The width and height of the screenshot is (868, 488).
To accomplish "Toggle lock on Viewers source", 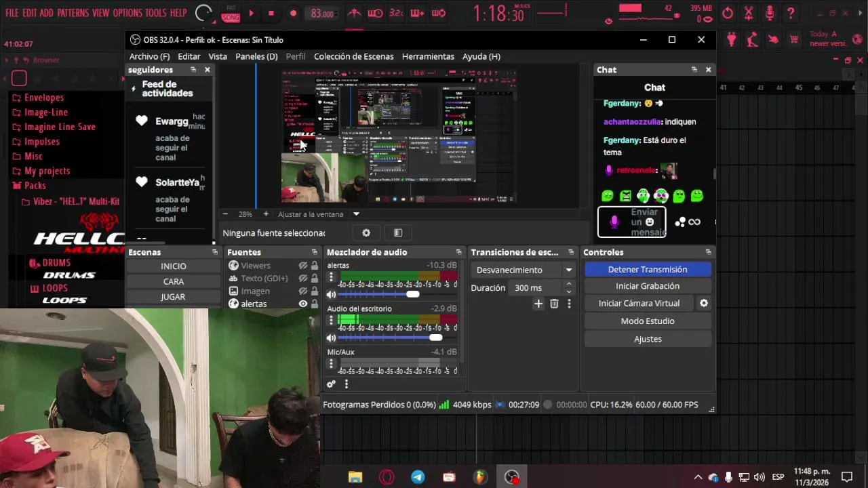I will [x=314, y=266].
